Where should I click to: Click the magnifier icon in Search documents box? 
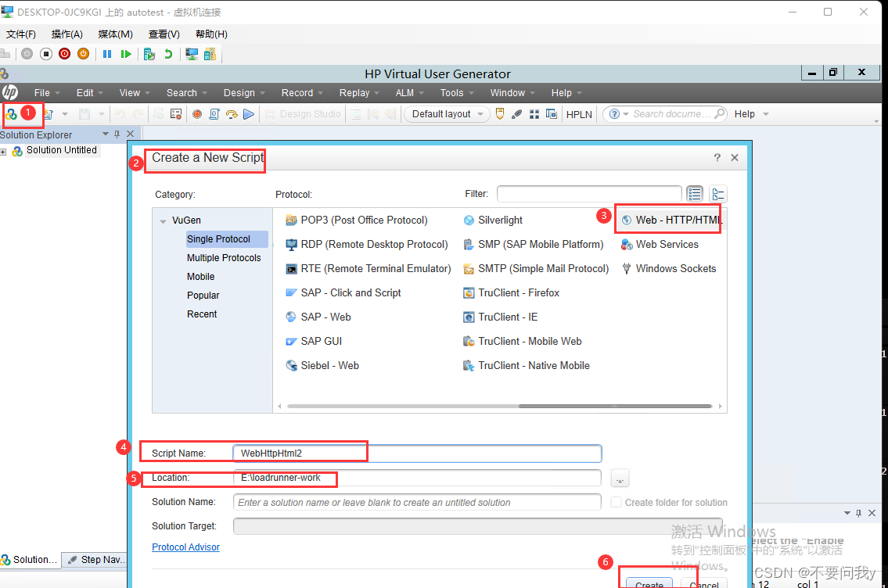click(x=719, y=113)
